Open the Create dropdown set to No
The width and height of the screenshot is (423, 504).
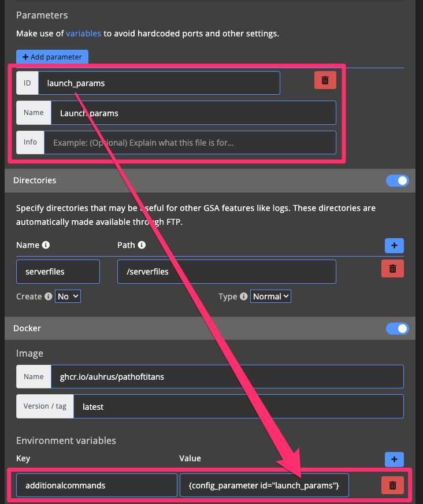68,297
